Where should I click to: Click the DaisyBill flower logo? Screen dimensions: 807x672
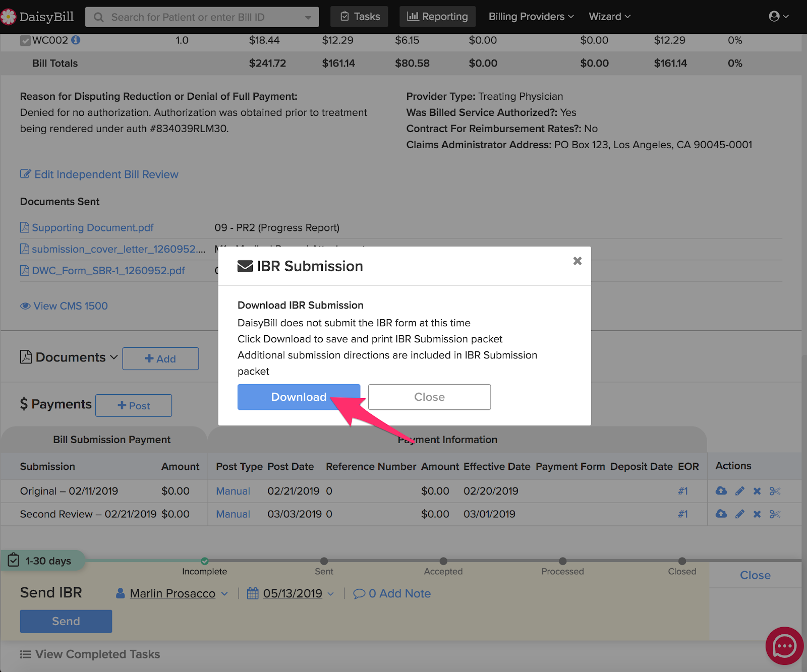click(9, 16)
